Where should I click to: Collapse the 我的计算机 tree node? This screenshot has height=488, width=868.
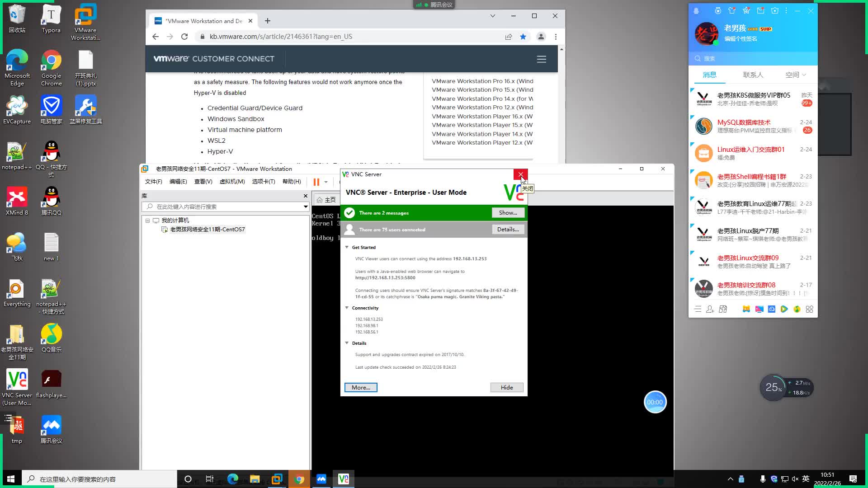[x=147, y=221]
